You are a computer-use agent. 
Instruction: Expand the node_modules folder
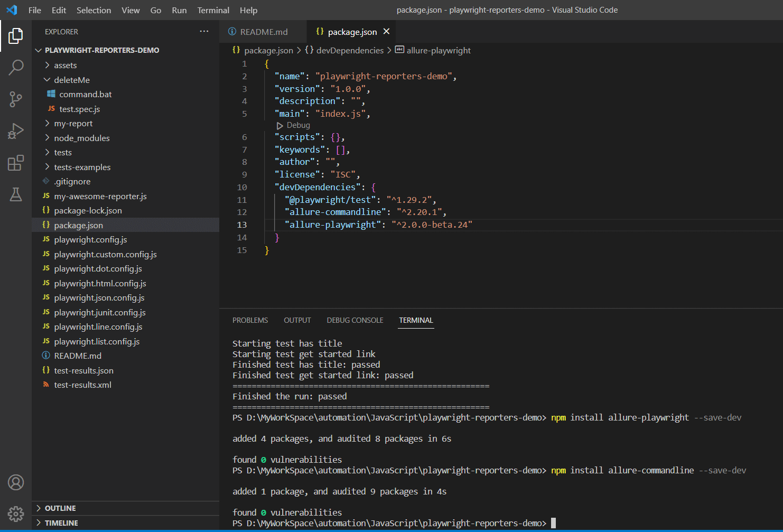click(82, 138)
